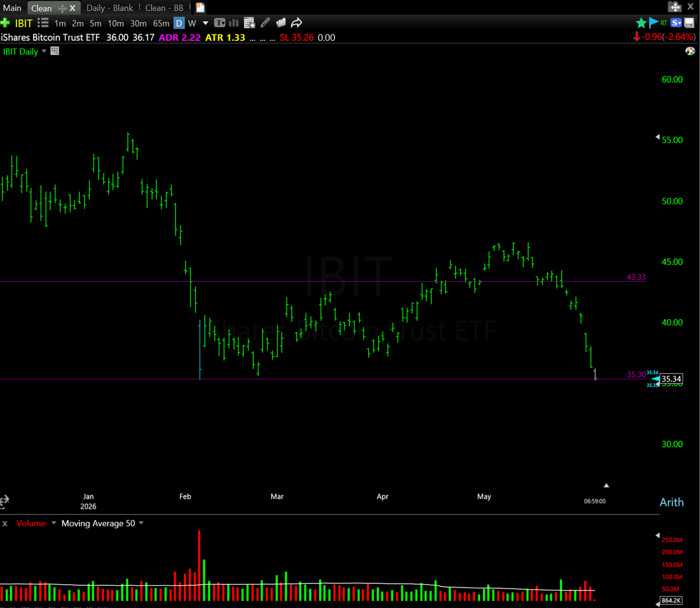The width and height of the screenshot is (700, 608).
Task: Click the move arrows icon on Clean tab
Action: click(x=62, y=8)
